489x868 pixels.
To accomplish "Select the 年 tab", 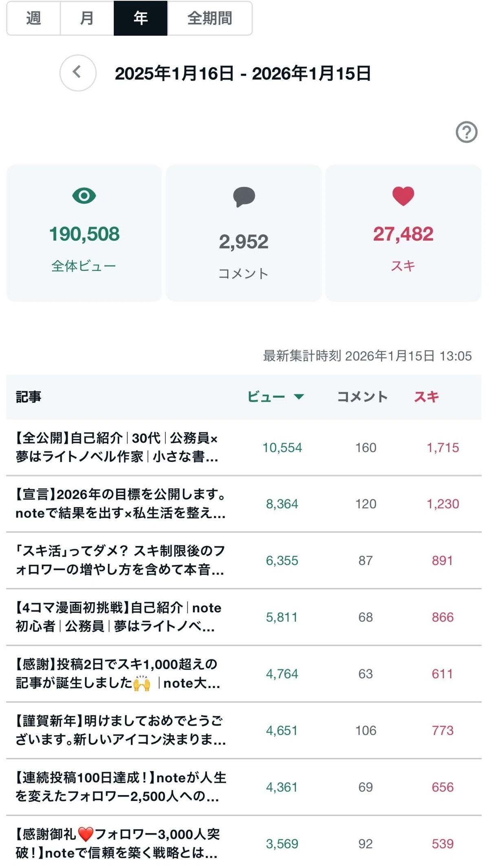I will [141, 18].
